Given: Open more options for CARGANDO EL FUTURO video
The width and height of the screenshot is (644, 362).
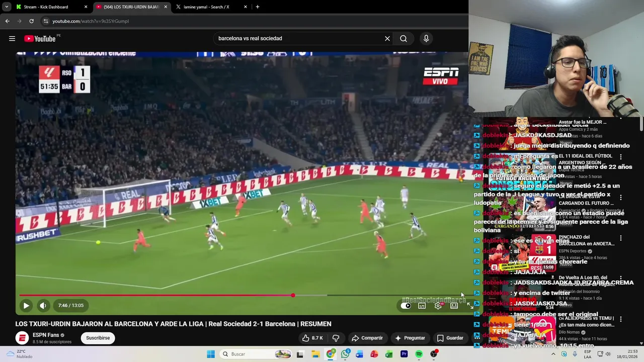Looking at the screenshot, I should coord(621,197).
